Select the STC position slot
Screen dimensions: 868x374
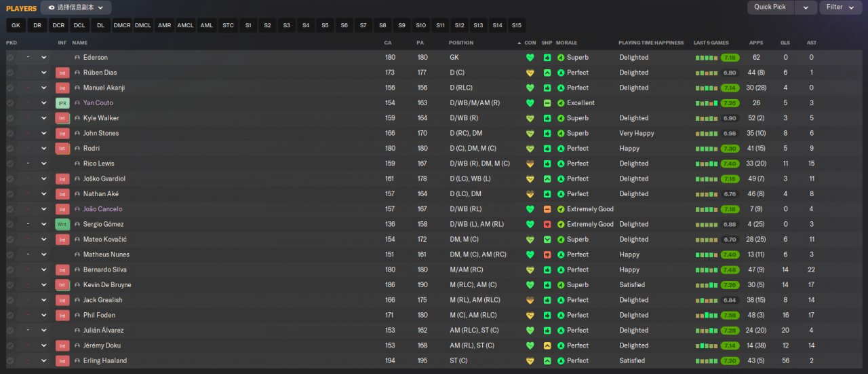pos(228,25)
